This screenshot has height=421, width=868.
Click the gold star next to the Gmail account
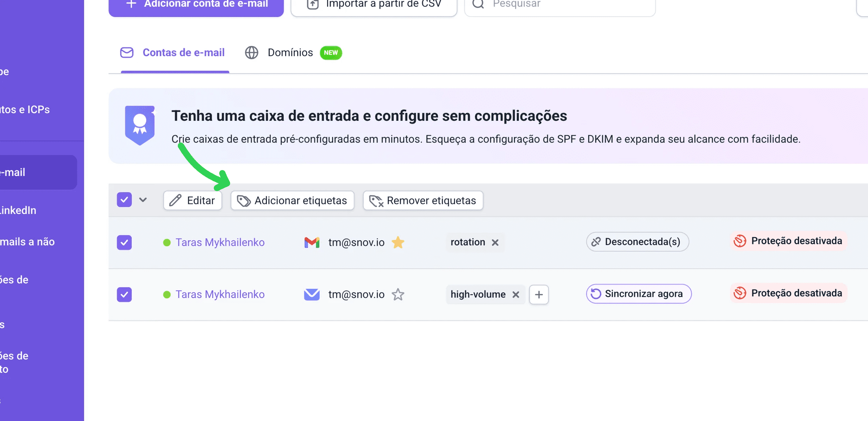point(398,242)
